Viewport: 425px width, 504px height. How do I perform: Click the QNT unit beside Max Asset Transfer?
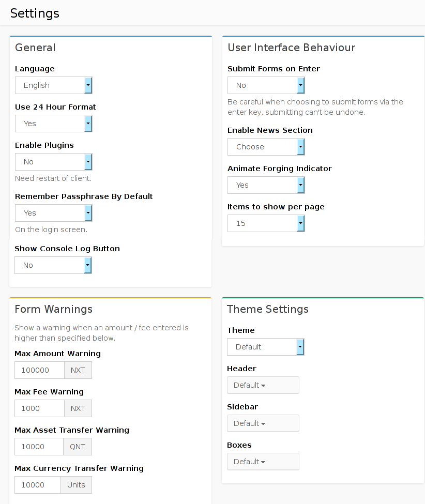(x=78, y=447)
